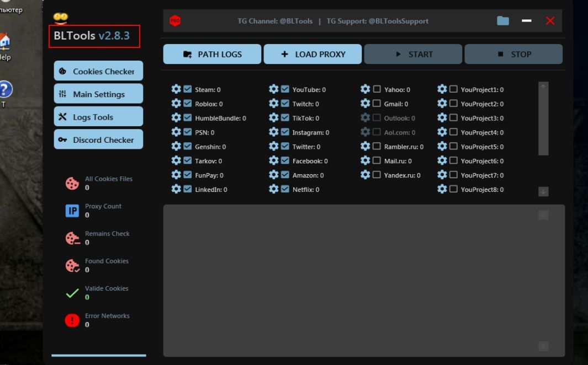Open the Main Settings menu item
588x365 pixels.
[98, 94]
